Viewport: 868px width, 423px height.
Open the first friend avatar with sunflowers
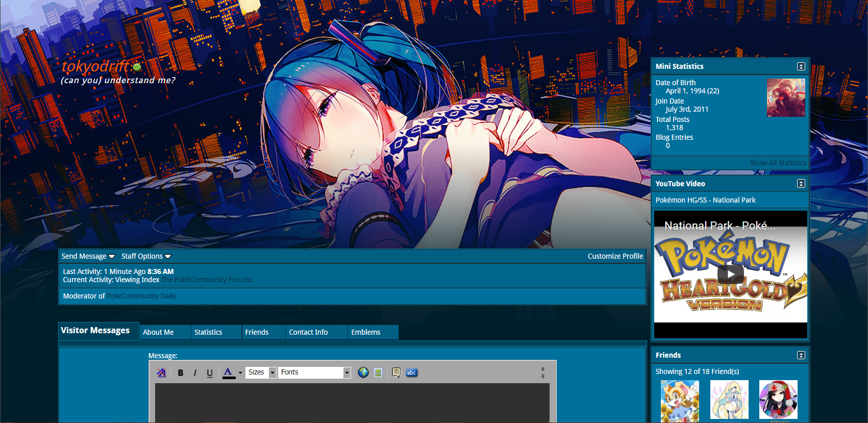680,401
